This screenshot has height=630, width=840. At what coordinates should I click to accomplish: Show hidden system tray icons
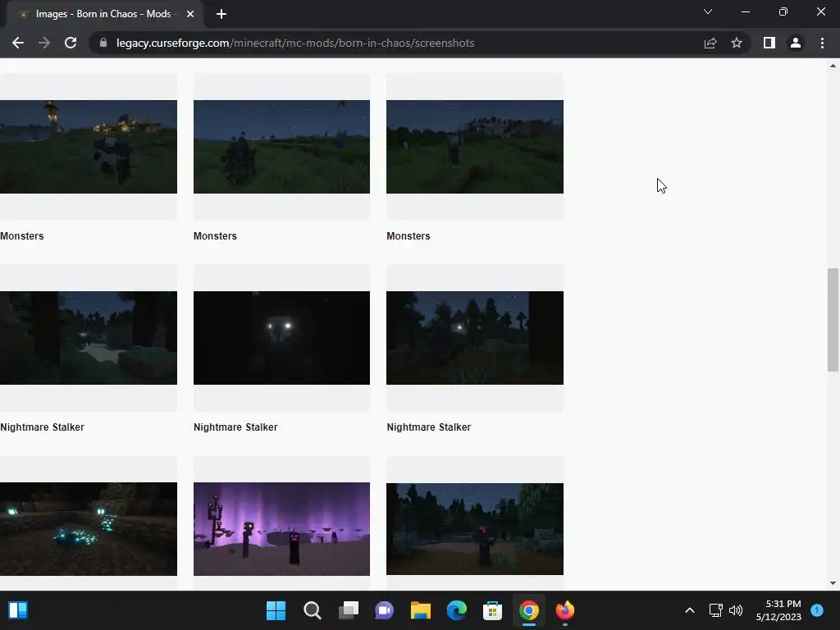pyautogui.click(x=690, y=610)
